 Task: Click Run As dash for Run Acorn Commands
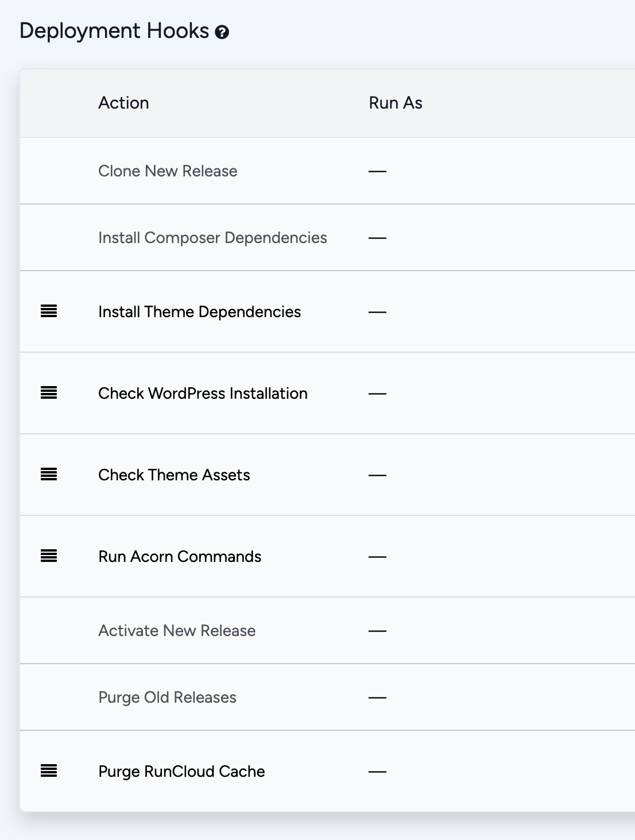pyautogui.click(x=377, y=557)
